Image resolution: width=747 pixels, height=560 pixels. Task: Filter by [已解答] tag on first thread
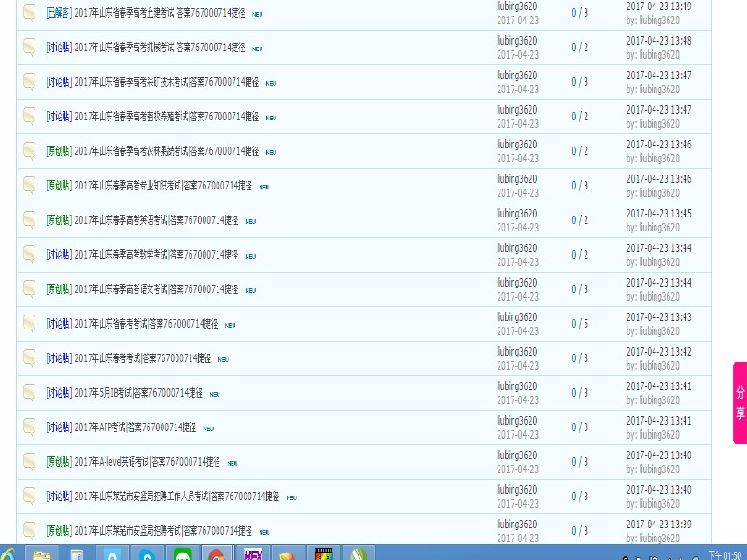59,12
